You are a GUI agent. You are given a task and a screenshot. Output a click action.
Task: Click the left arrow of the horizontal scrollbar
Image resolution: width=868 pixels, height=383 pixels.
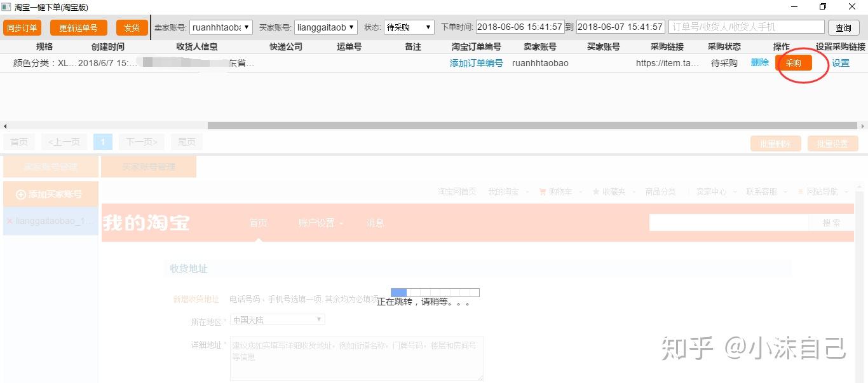5,126
